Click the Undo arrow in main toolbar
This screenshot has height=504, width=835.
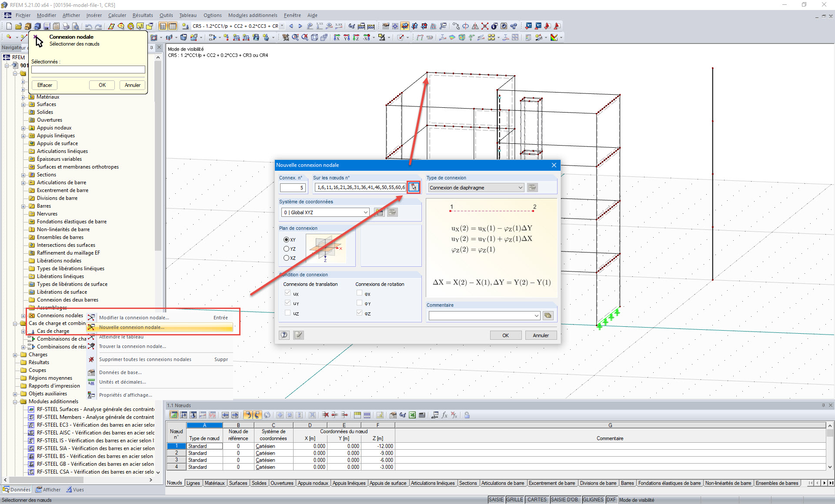point(89,26)
